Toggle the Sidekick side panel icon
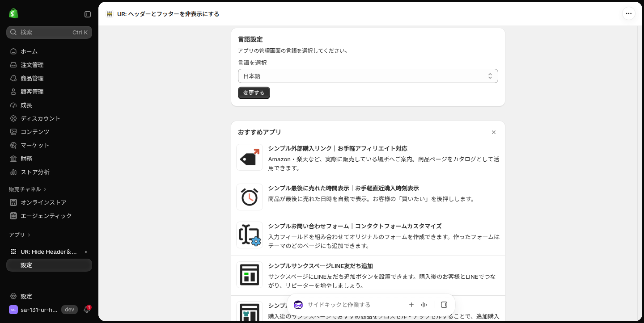 point(444,305)
